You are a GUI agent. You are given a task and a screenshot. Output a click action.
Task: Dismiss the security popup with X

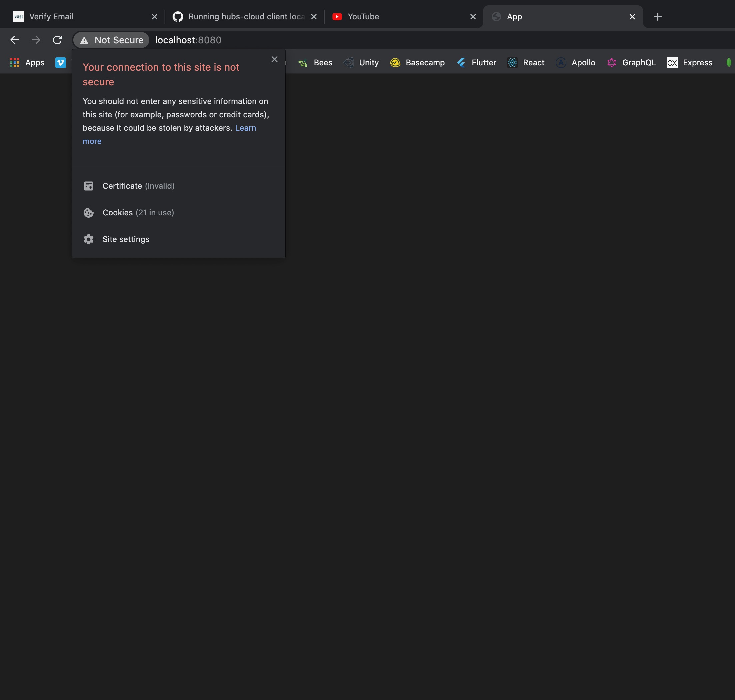coord(275,59)
